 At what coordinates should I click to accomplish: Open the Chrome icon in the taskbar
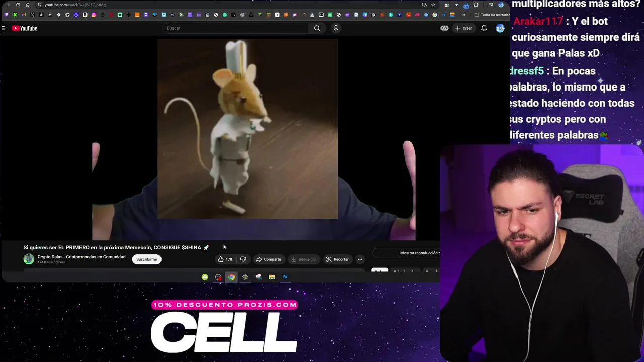tap(231, 277)
